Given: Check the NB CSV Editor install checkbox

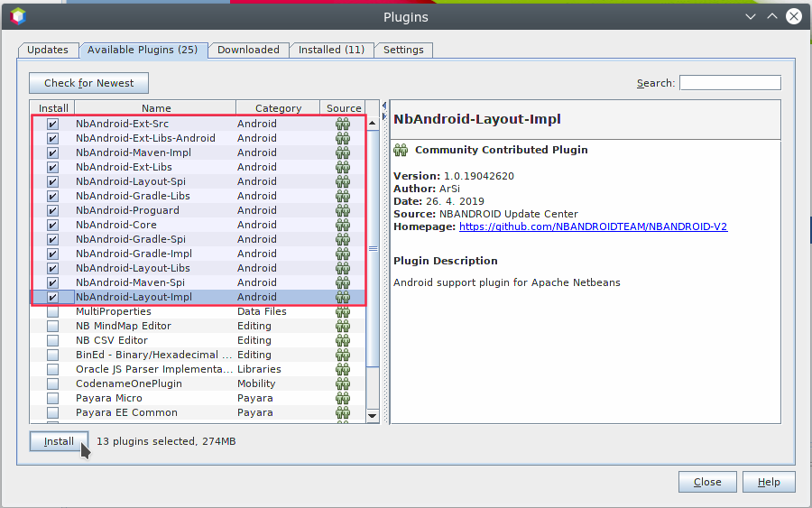Looking at the screenshot, I should pyautogui.click(x=52, y=341).
